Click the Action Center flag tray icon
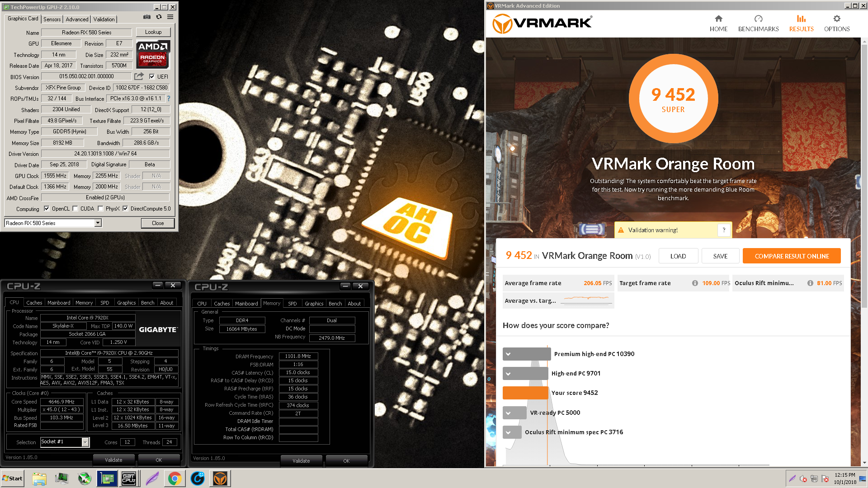Viewport: 868px width, 488px height. [x=825, y=479]
